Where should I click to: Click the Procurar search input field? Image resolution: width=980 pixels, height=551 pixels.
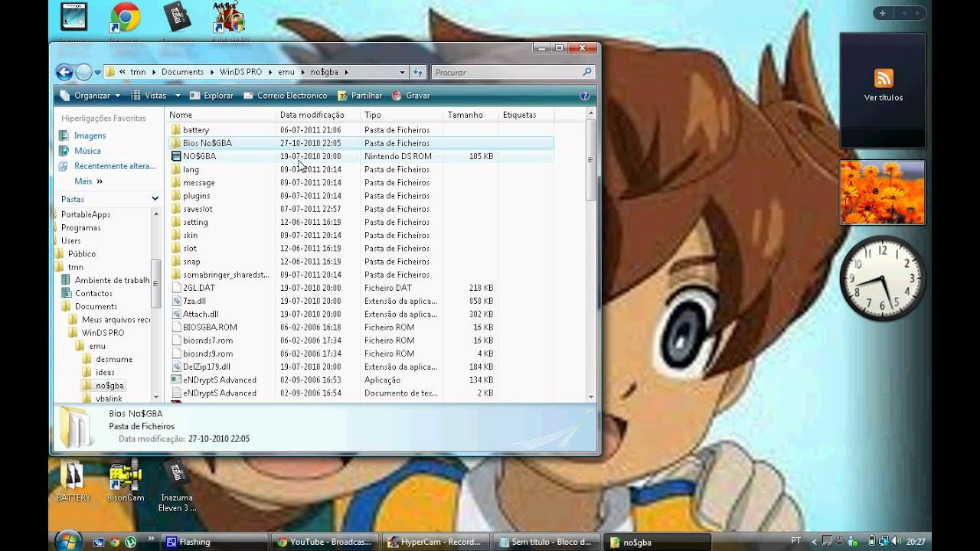point(506,72)
